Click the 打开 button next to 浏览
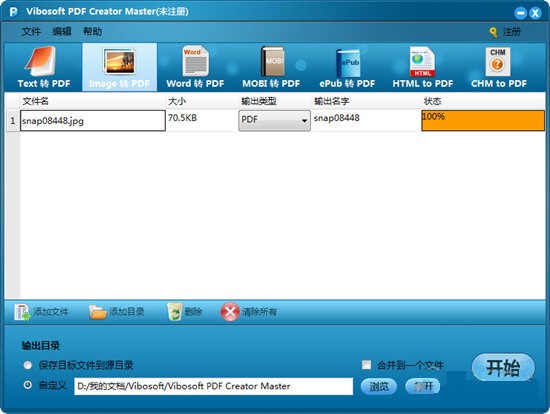The height and width of the screenshot is (414, 550). click(423, 386)
